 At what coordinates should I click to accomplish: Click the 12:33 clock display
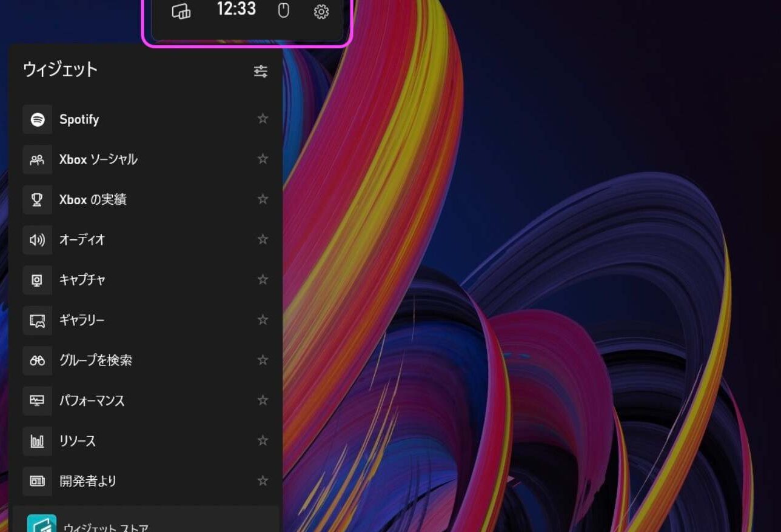pos(236,10)
